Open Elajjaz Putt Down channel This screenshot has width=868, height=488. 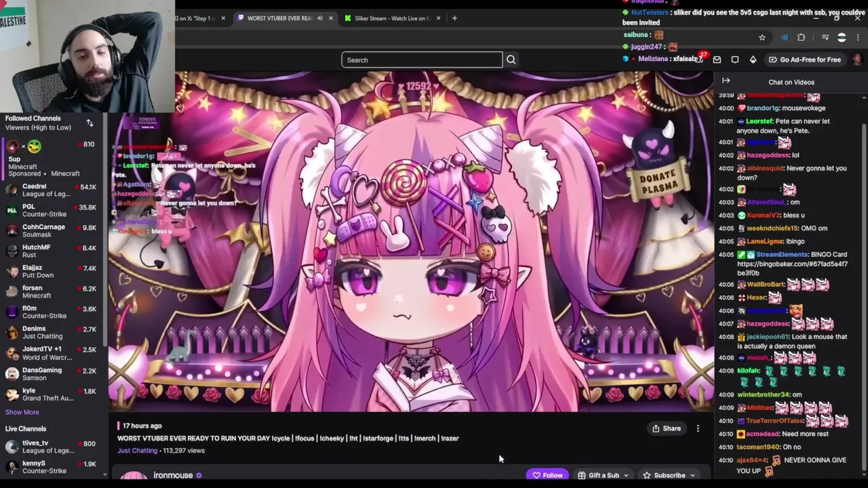51,272
